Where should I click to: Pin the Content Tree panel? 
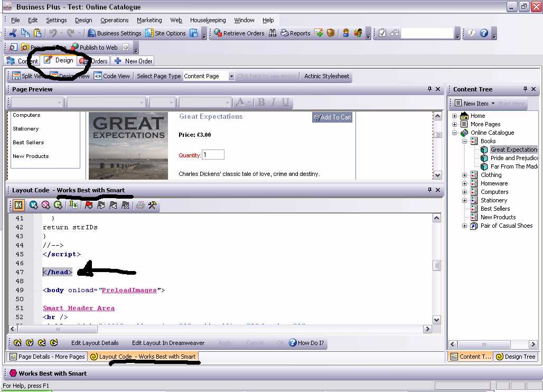pos(525,89)
